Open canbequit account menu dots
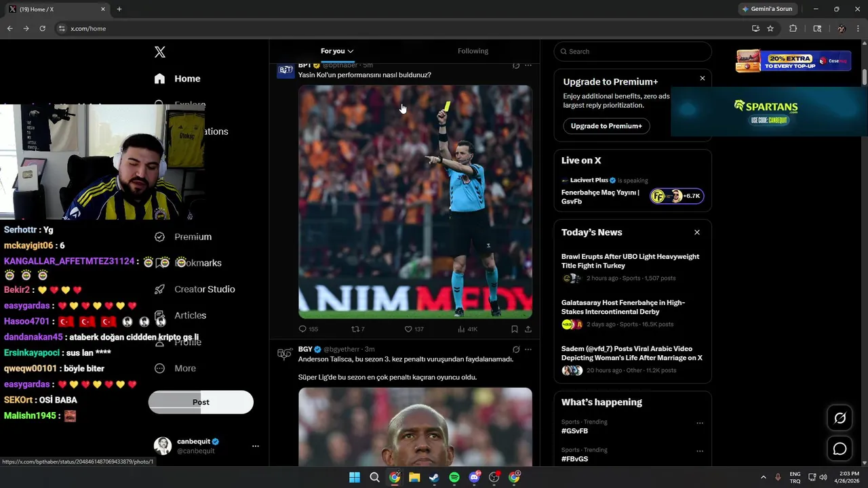The image size is (868, 488). point(256,446)
